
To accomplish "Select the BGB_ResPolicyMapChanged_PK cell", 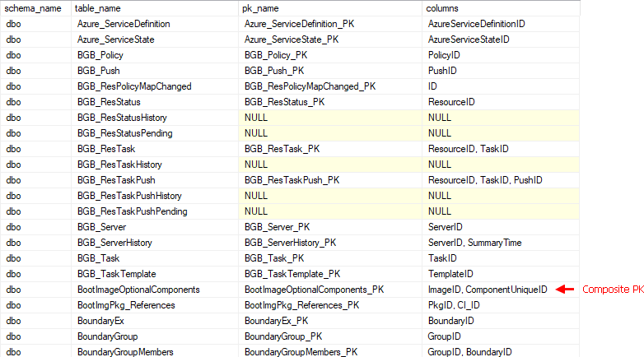I will point(310,86).
